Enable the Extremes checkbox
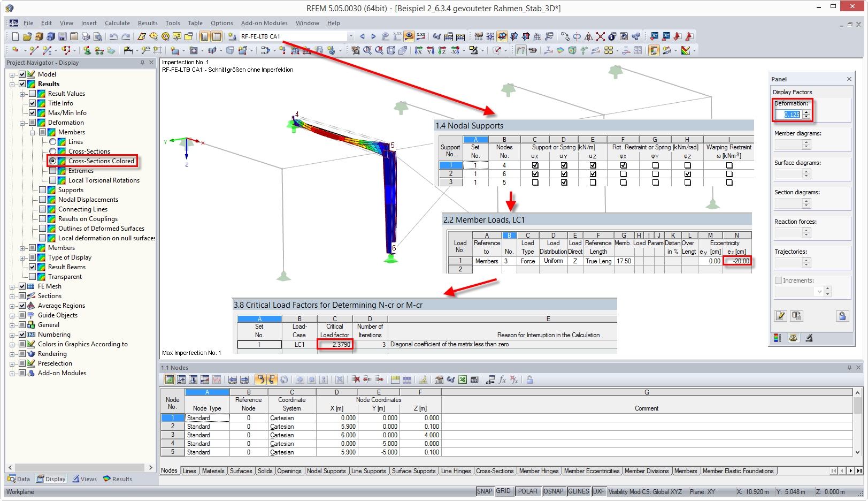The height and width of the screenshot is (501, 868). (53, 171)
